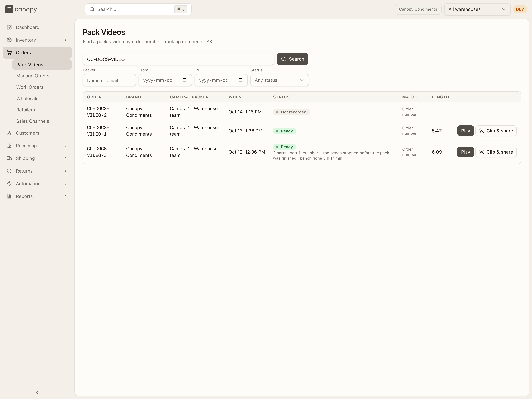532x399 pixels.
Task: Focus the Packer name or email field
Action: [109, 80]
